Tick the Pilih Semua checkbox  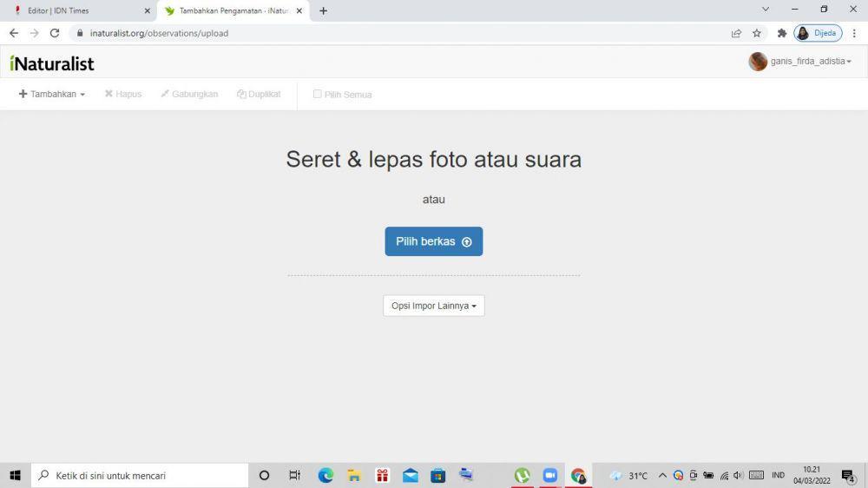point(317,94)
